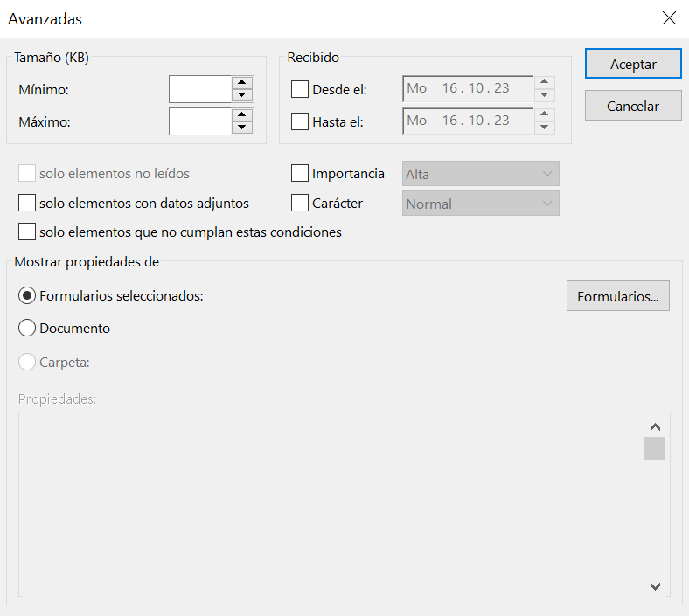The width and height of the screenshot is (689, 616).
Task: Increase the Máximo size with up arrow
Action: tap(241, 115)
